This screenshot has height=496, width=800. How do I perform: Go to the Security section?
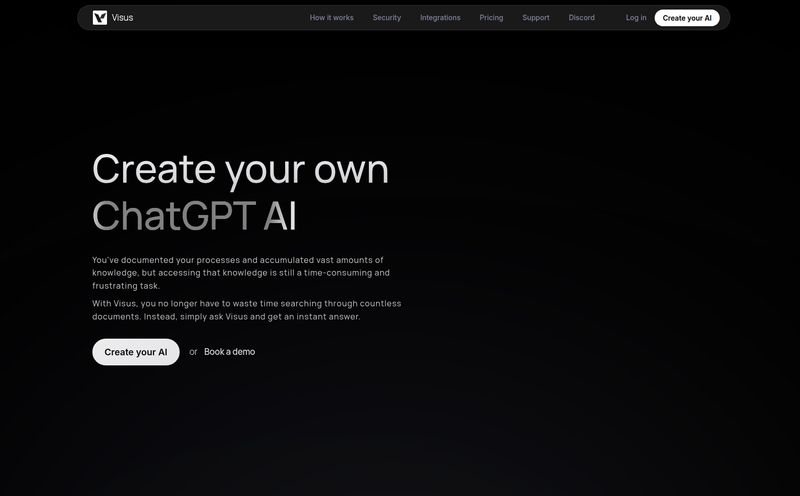(x=387, y=18)
